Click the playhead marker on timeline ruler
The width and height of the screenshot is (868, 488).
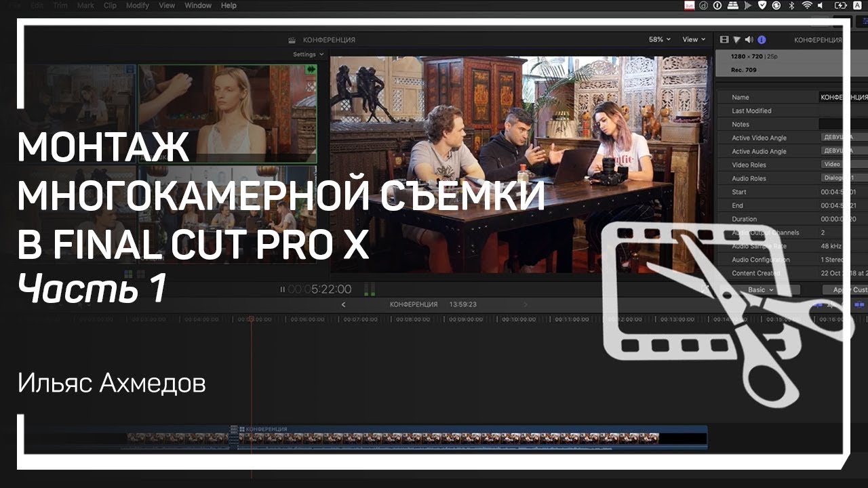[250, 319]
